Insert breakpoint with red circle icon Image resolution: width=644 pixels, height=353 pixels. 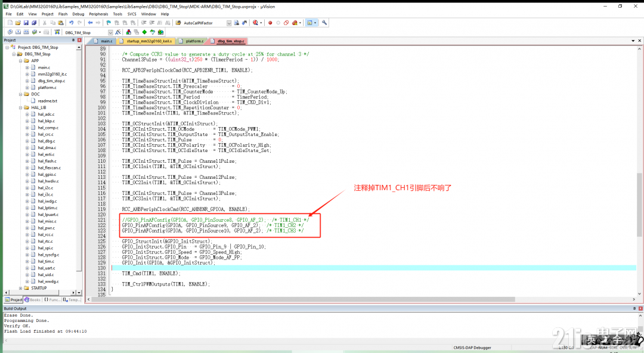(270, 23)
